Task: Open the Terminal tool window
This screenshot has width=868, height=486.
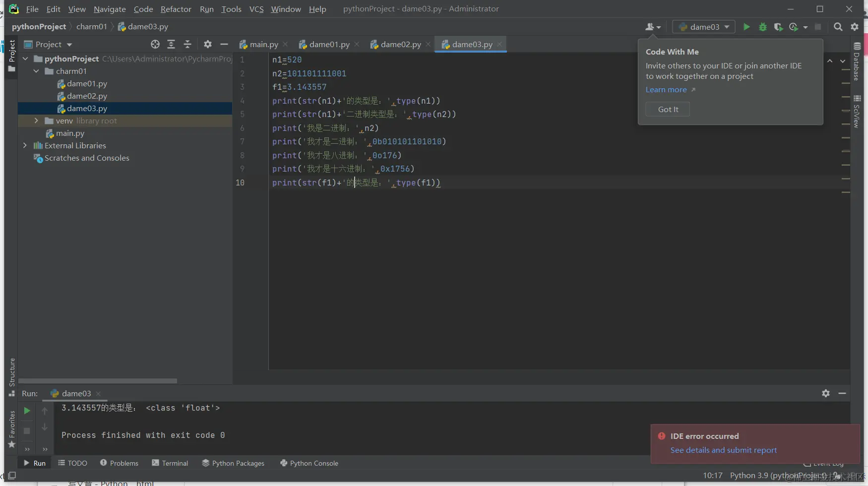Action: 170,463
